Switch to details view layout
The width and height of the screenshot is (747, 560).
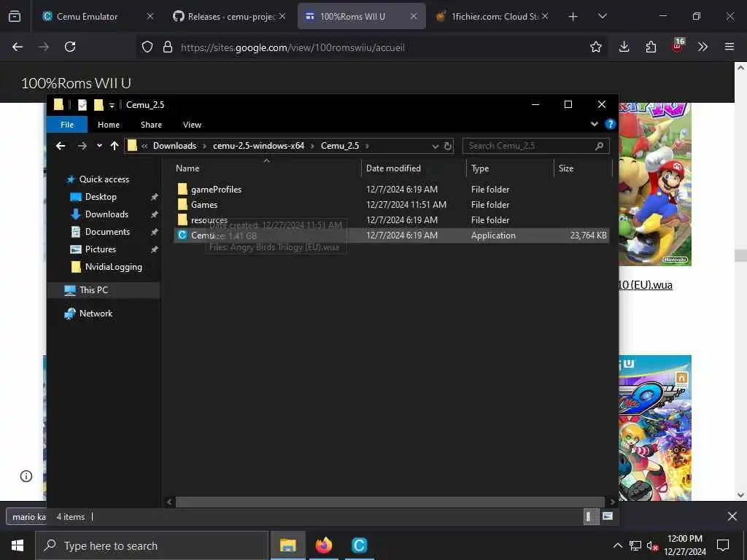pos(589,517)
